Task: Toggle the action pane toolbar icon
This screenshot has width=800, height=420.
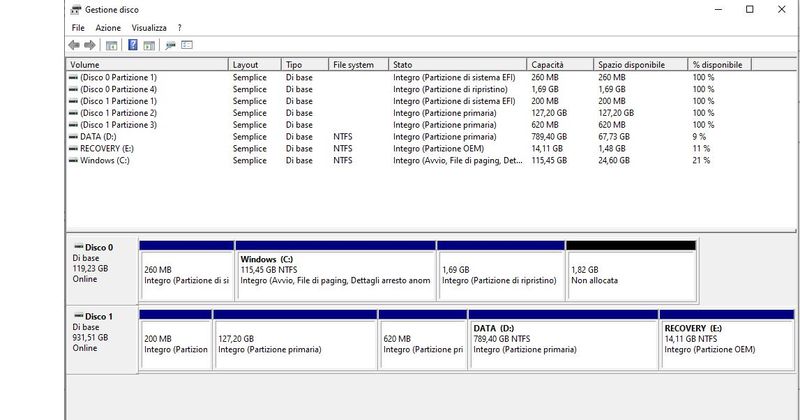Action: click(149, 45)
